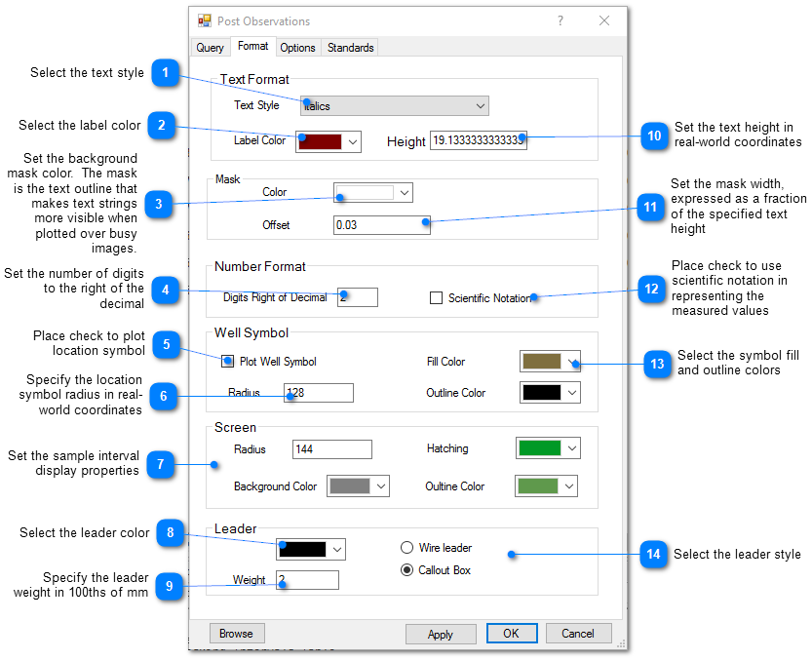Open the Options tab
This screenshot has width=812, height=660.
point(297,48)
